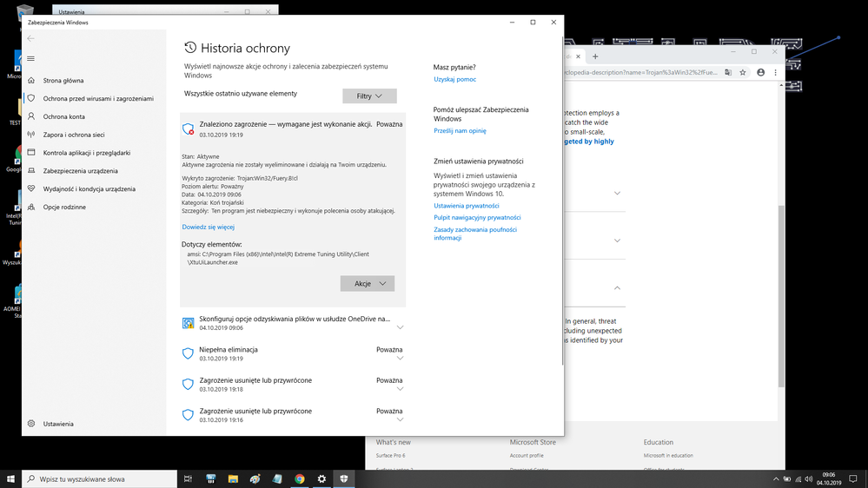Click the shield icon beside Niepełna eliminacja
Screen dimensions: 868x488
(x=189, y=353)
